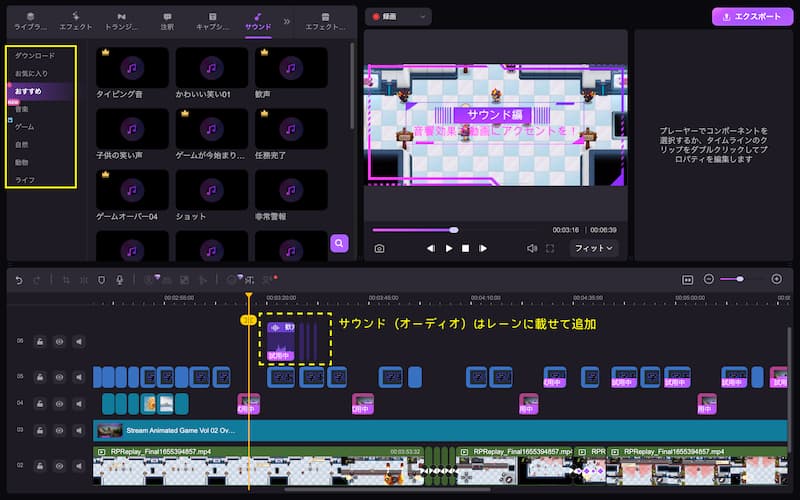This screenshot has height=500, width=800.
Task: Click the preview playback progress slider
Action: [453, 230]
